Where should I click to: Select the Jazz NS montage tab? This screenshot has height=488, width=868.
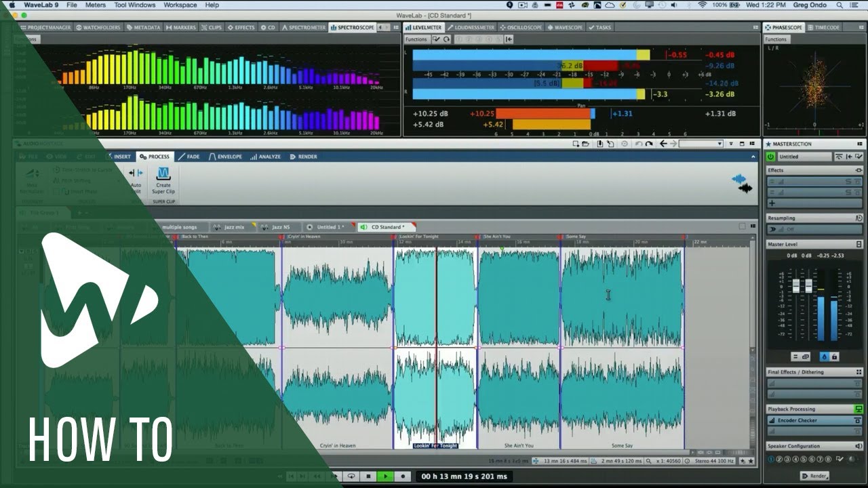(279, 227)
